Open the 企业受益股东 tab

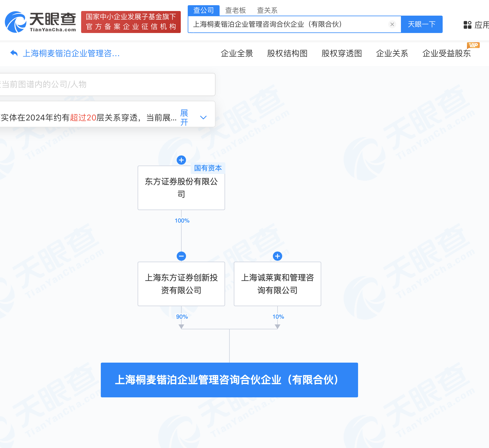point(447,53)
